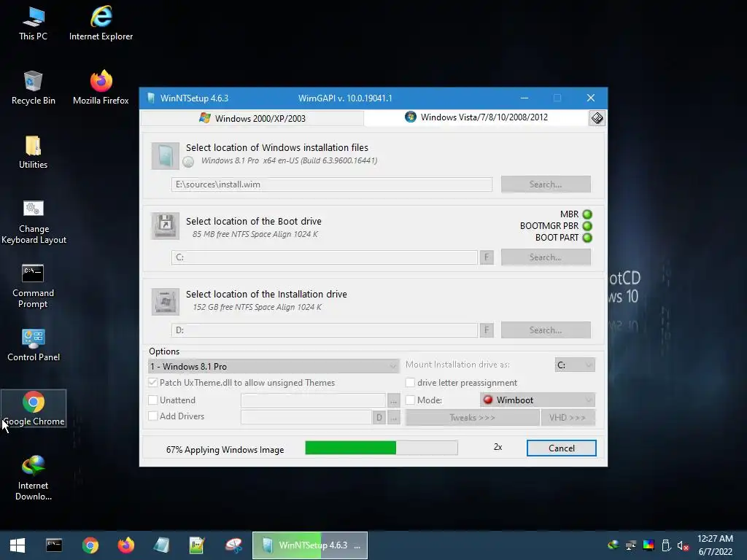Open Internet Download Manager desktop icon
Viewport: 747px width, 560px height.
[x=33, y=478]
